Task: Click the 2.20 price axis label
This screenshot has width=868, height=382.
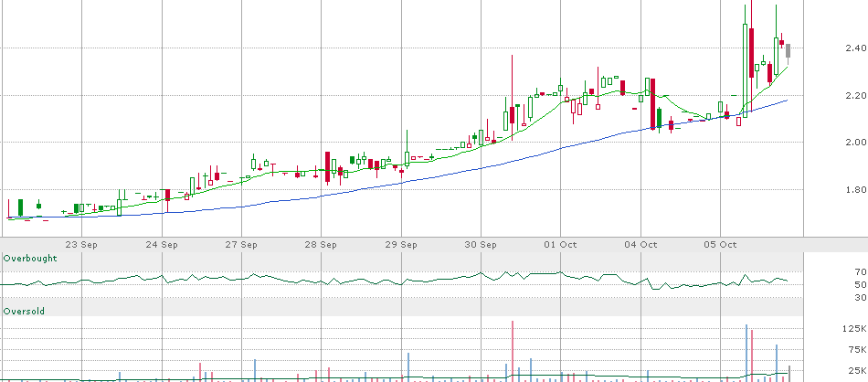Action: point(856,95)
